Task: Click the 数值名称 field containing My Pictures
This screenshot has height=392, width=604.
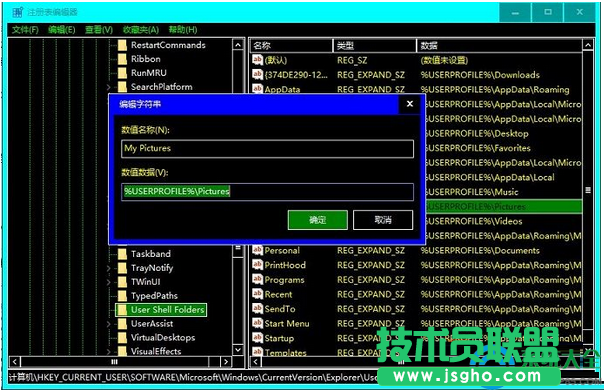Action: [267, 149]
